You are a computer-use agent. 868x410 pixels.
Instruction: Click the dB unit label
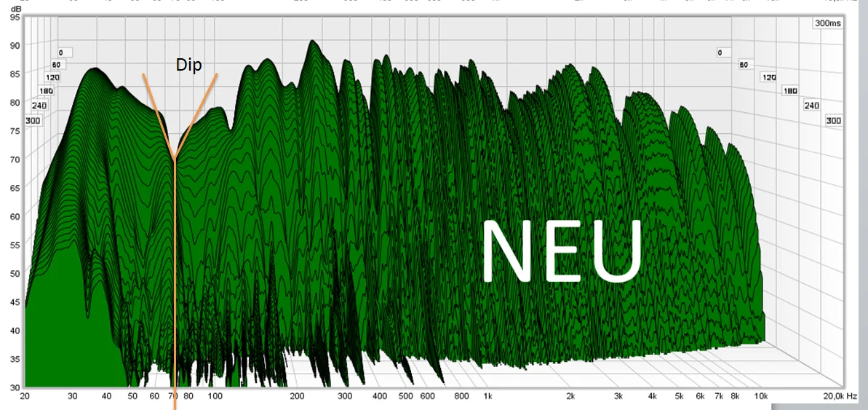point(15,9)
